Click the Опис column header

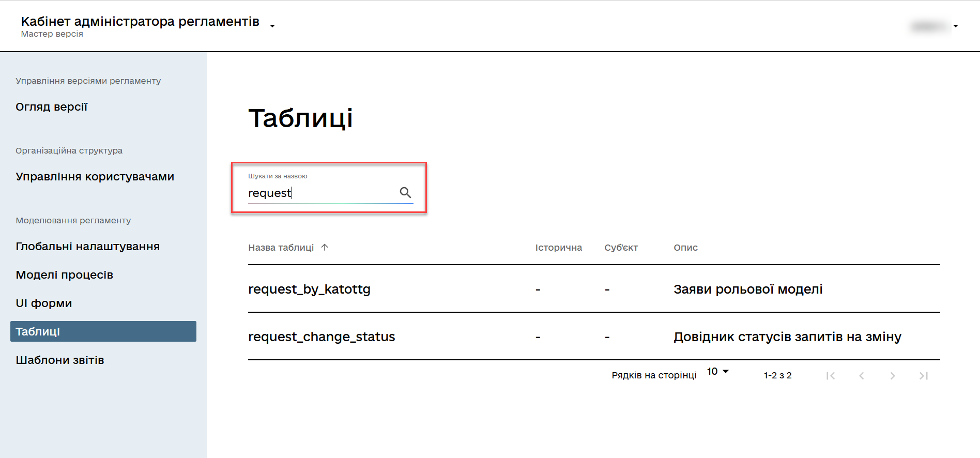coord(686,248)
